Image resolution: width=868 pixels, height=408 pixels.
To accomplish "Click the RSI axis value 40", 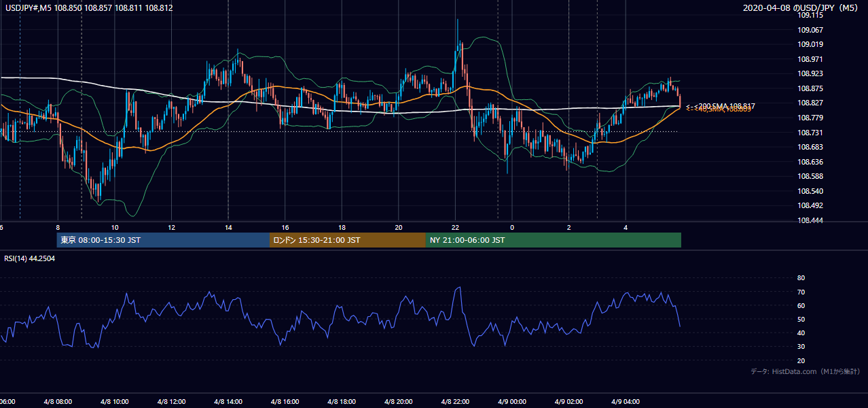I will point(801,333).
